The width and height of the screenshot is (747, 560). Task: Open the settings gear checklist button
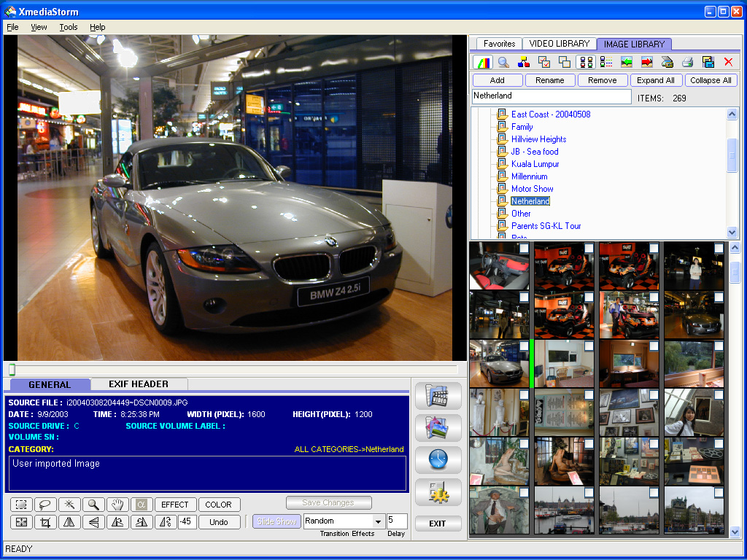coord(438,492)
